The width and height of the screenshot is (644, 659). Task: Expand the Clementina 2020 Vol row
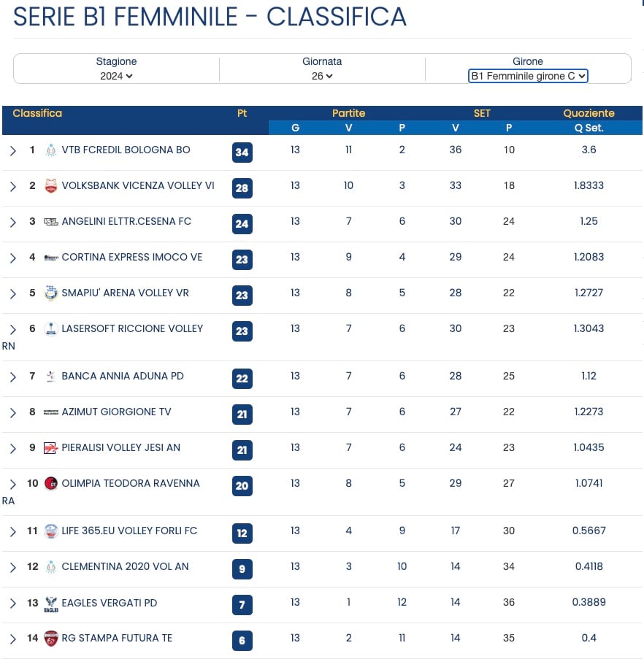point(13,567)
